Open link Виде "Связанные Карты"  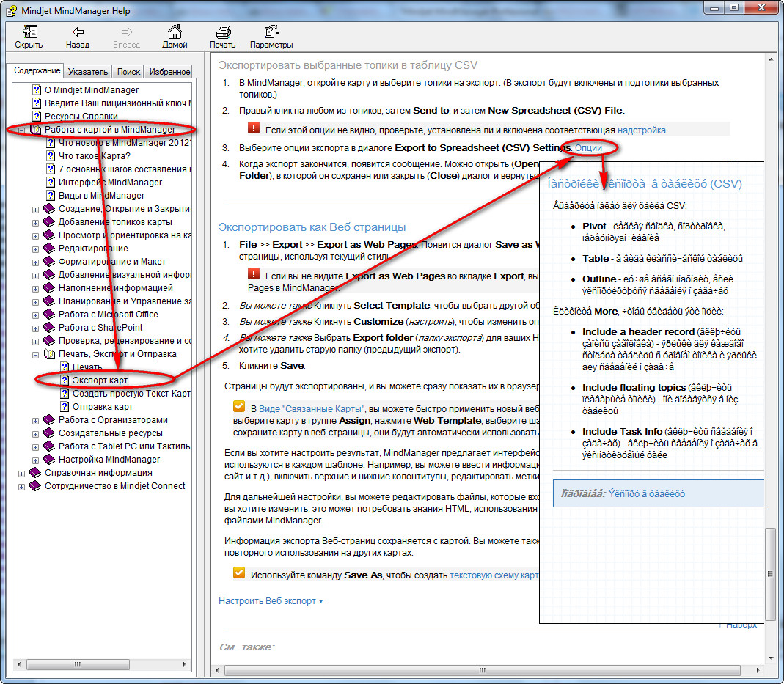point(312,408)
